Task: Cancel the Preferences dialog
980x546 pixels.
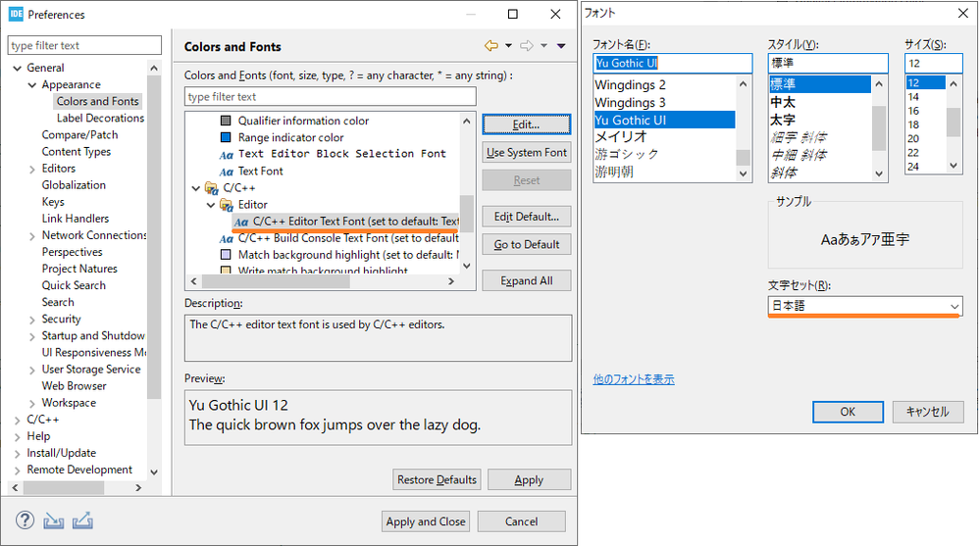Action: coord(521,521)
